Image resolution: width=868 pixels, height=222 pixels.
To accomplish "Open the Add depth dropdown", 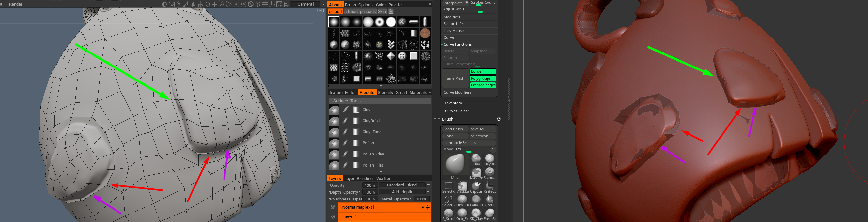I will [x=428, y=192].
